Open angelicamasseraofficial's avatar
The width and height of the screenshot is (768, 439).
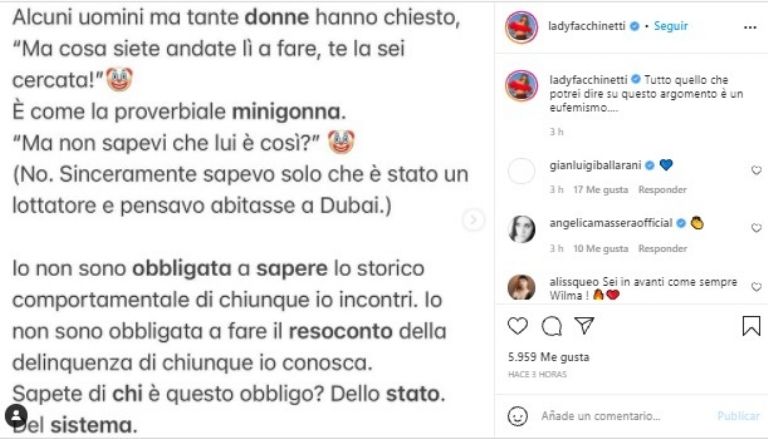521,229
